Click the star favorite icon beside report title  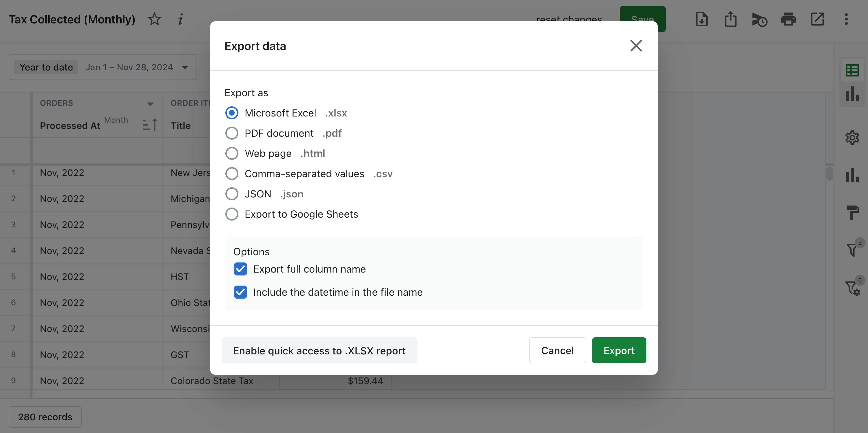[154, 19]
